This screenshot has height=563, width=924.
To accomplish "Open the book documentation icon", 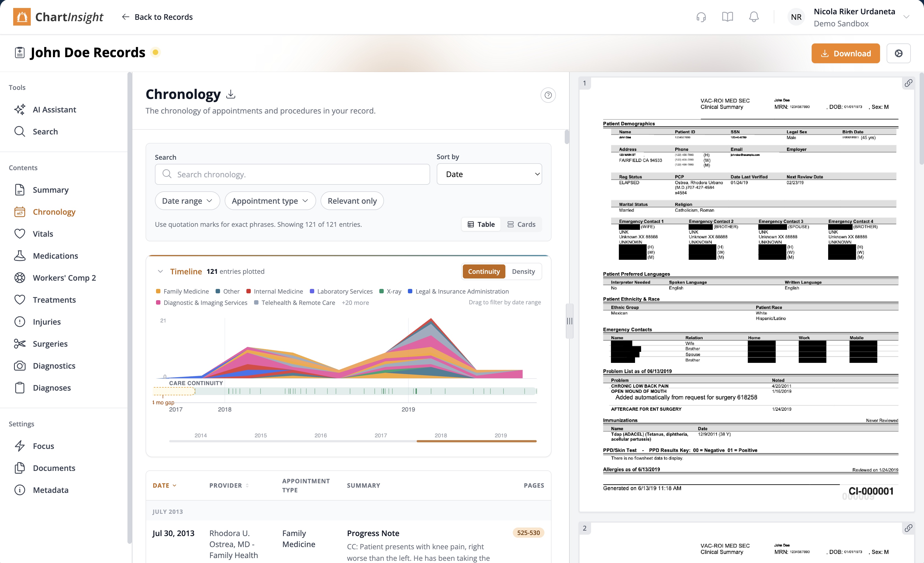I will tap(727, 17).
